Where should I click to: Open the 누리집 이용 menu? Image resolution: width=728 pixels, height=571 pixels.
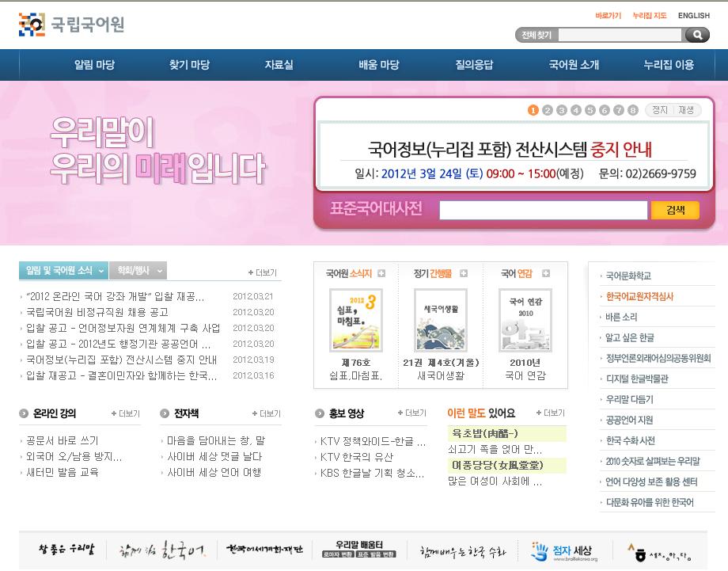[x=669, y=65]
